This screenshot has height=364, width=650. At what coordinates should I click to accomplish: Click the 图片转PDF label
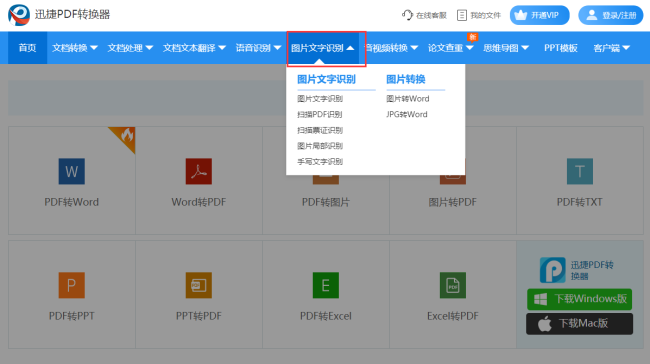click(x=453, y=202)
